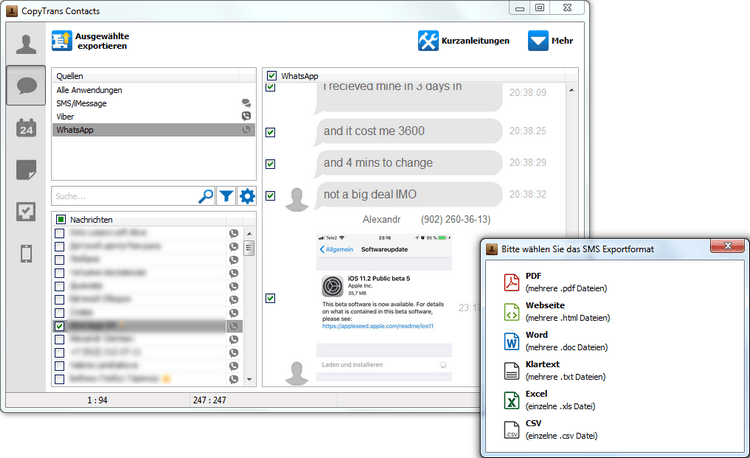This screenshot has width=750, height=458.
Task: Click the Klartext text file icon
Action: [511, 371]
